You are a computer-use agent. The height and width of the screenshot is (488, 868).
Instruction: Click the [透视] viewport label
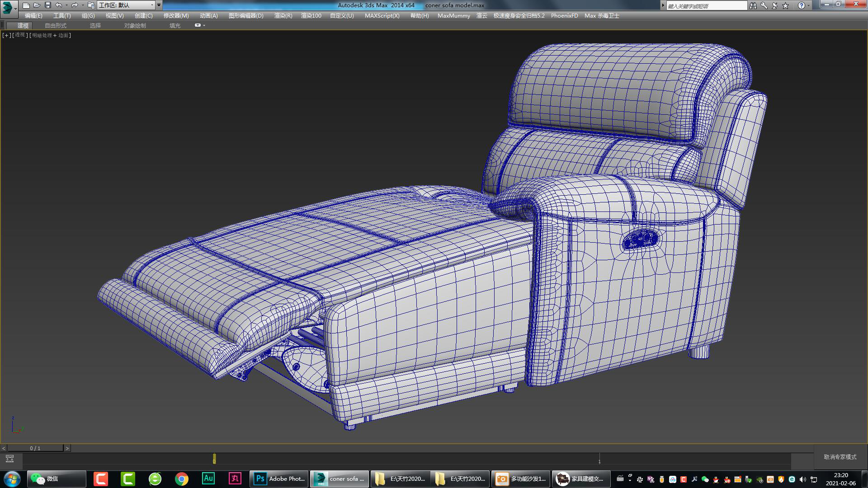tap(19, 35)
